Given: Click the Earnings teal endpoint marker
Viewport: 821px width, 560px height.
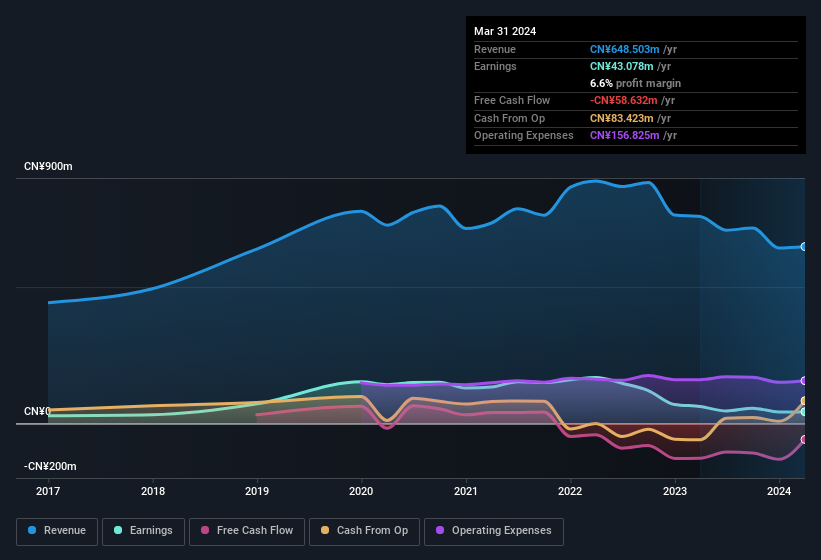Looking at the screenshot, I should point(804,412).
